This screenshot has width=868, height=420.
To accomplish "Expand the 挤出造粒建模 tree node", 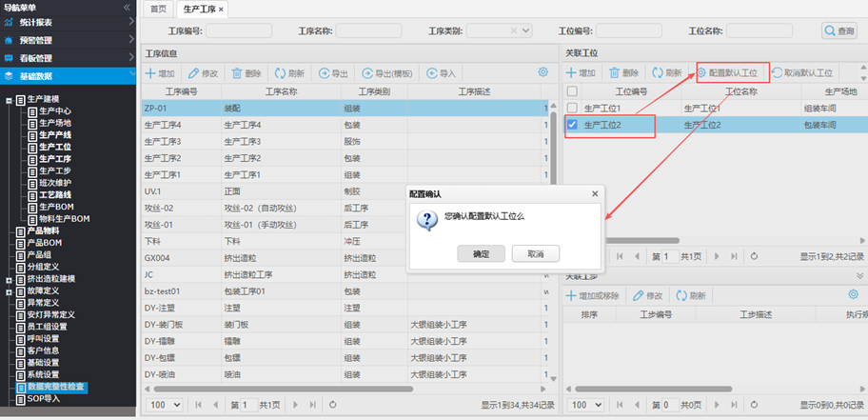I will click(9, 279).
